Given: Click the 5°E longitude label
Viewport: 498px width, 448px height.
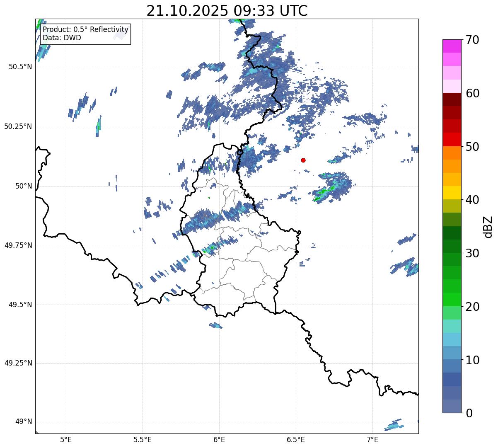Looking at the screenshot, I should [66, 439].
